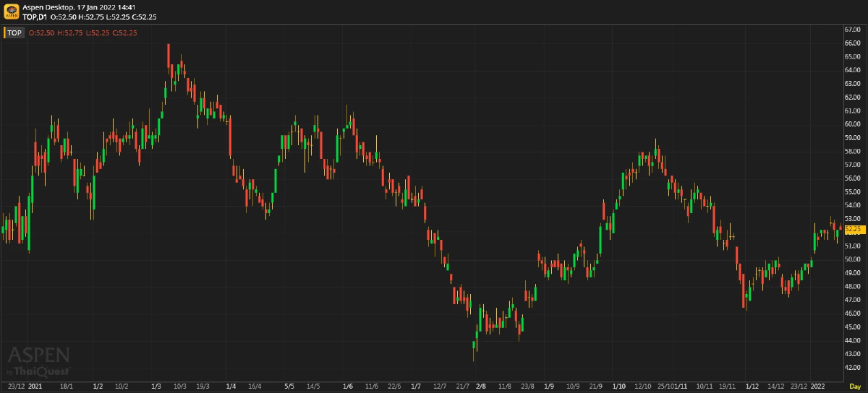Click the 67.00 price level on scale

click(852, 29)
